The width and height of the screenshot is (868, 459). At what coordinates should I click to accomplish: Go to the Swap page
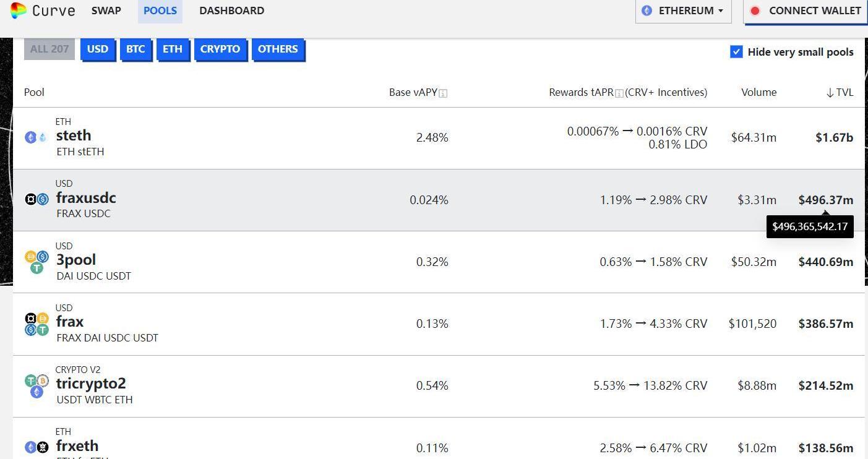coord(106,11)
